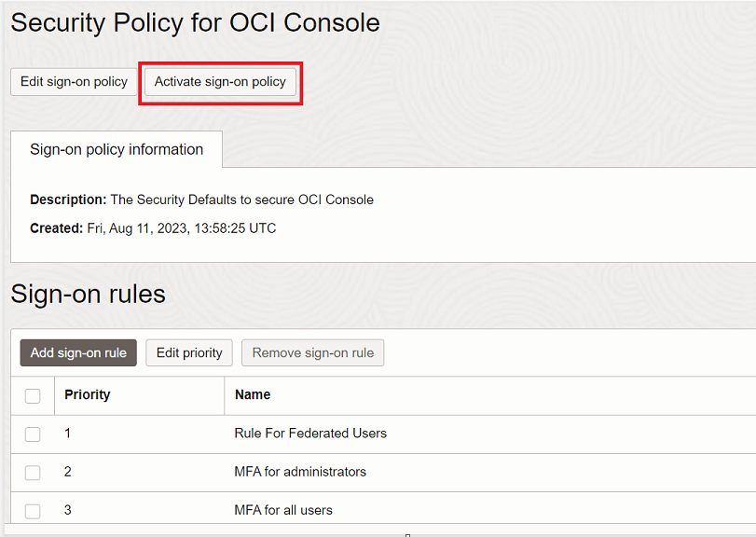Click the Edit sign-on policy button
This screenshot has width=756, height=537.
pos(74,81)
